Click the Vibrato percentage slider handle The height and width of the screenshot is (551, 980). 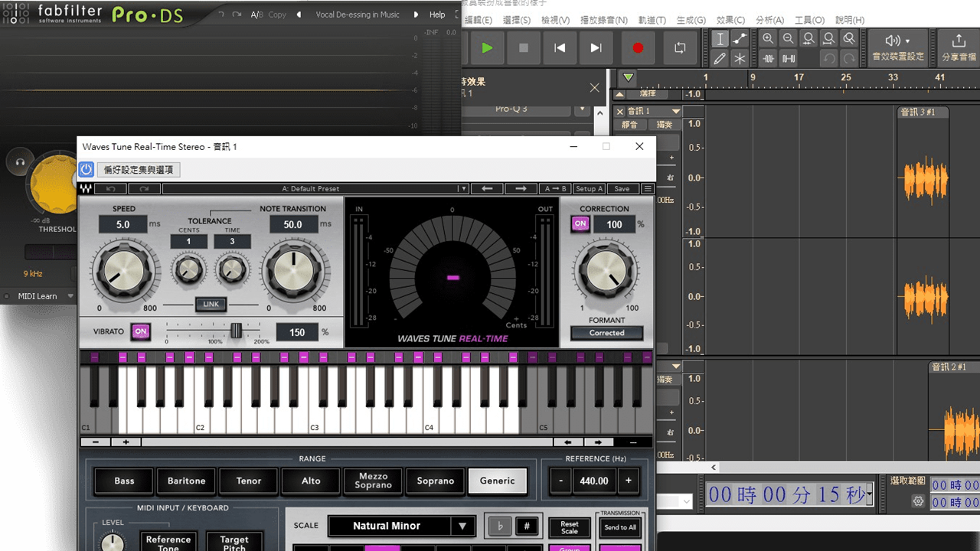[236, 330]
